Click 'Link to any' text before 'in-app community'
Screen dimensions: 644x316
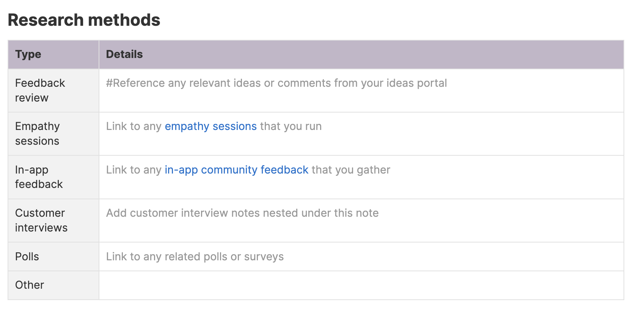click(134, 170)
